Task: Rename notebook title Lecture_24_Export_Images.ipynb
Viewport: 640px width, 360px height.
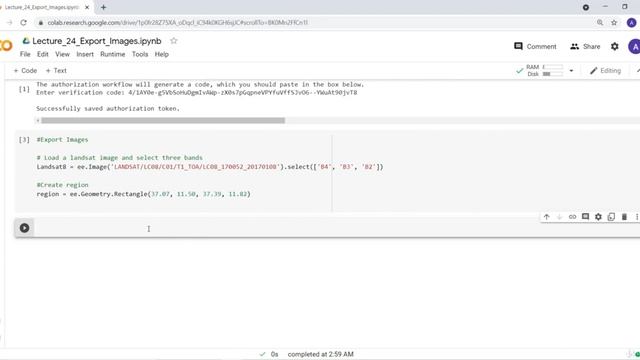Action: tap(97, 41)
